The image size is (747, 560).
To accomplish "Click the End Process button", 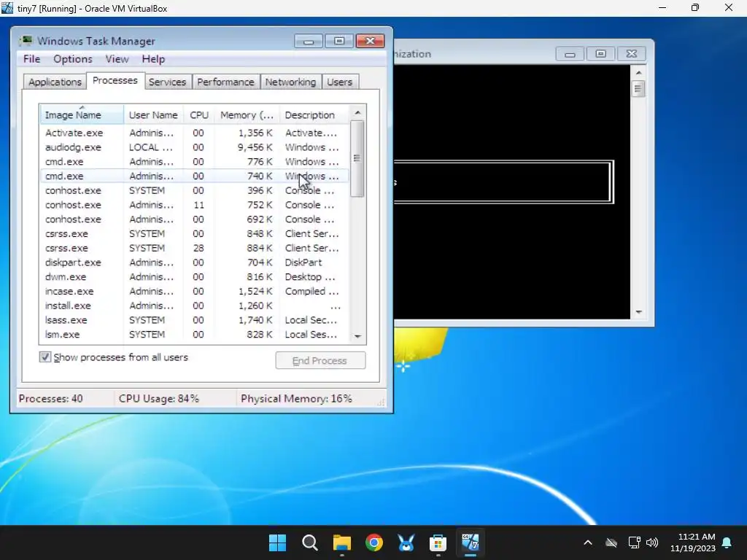I will pyautogui.click(x=320, y=360).
